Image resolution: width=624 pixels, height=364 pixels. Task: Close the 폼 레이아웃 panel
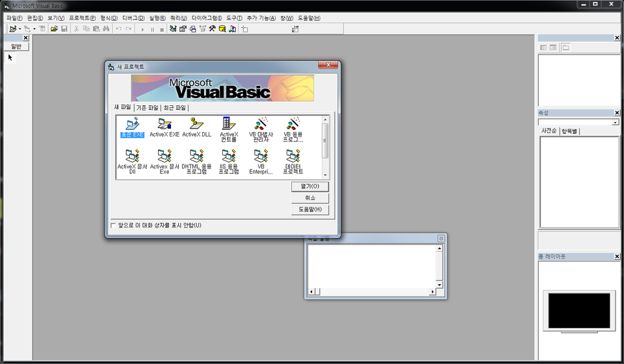point(617,257)
